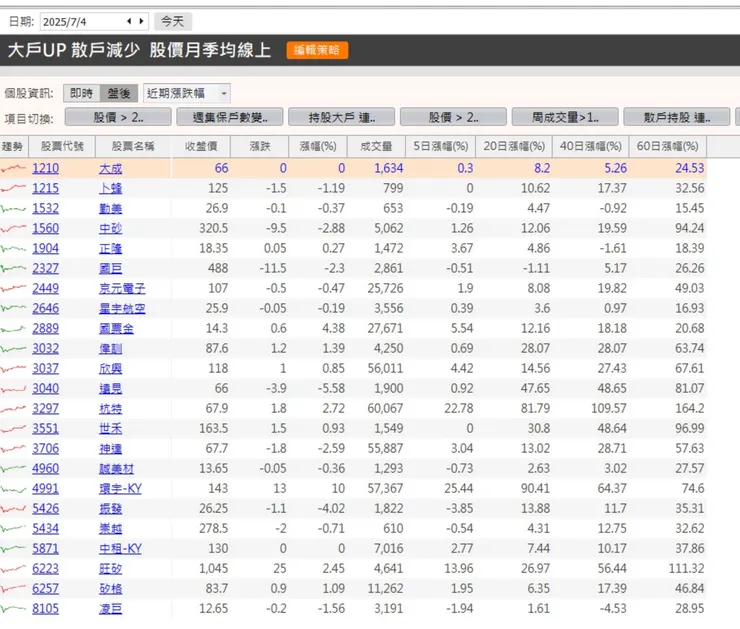Select first 股價 > 2.. item tab
Viewport: 740px width, 629px height.
(x=118, y=117)
